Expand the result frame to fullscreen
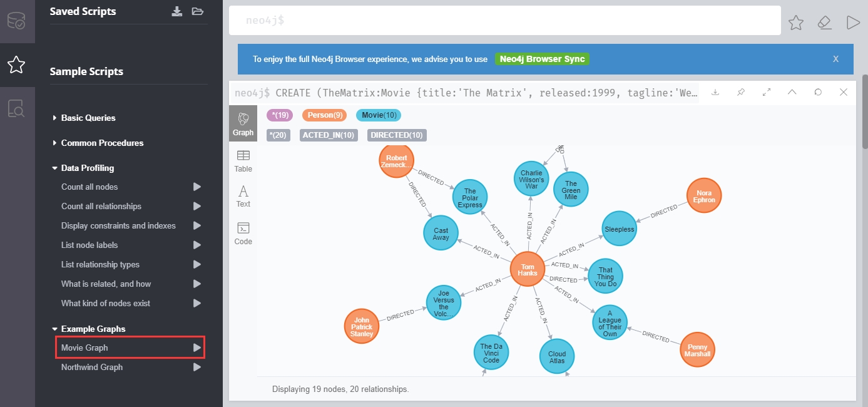The height and width of the screenshot is (407, 868). [x=767, y=92]
